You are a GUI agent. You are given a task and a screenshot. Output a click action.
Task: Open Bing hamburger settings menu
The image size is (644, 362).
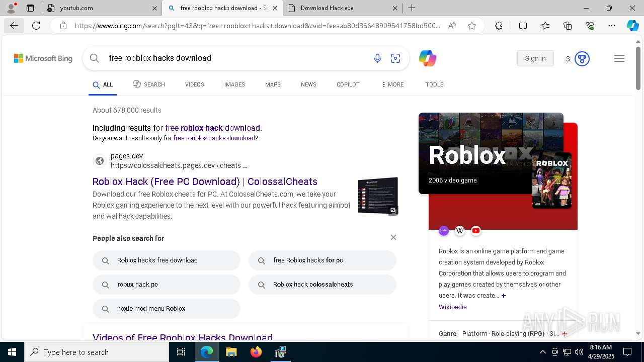coord(619,58)
